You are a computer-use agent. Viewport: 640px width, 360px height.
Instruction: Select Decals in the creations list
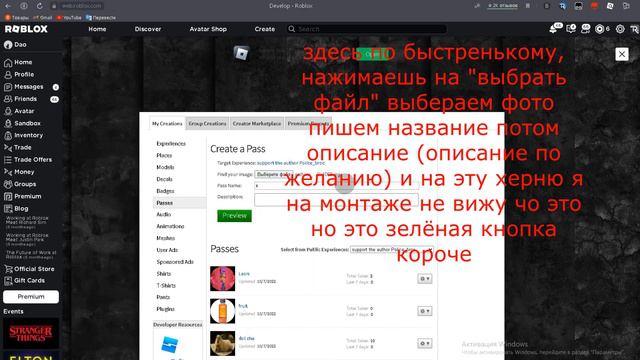pos(164,179)
